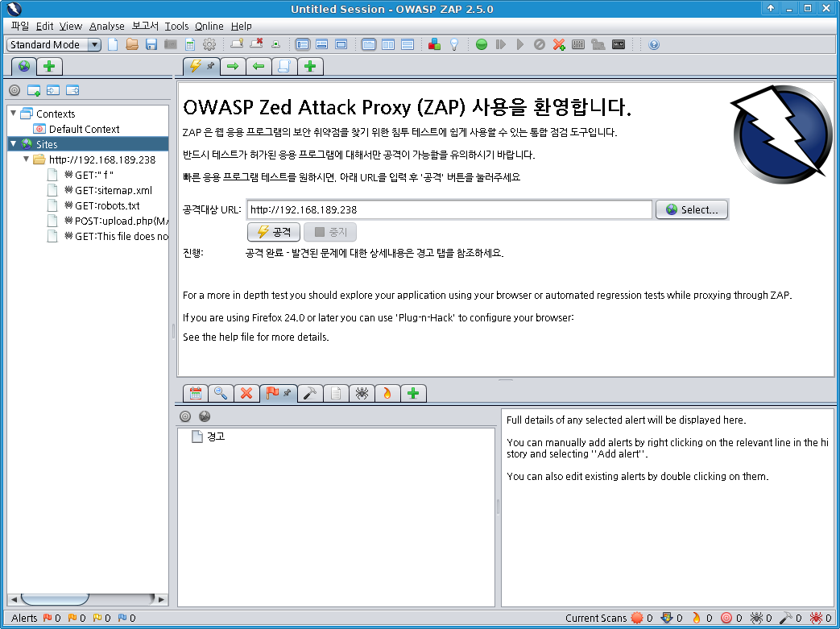840x629 pixels.
Task: Open the Active Scan flame tab
Action: click(x=387, y=394)
